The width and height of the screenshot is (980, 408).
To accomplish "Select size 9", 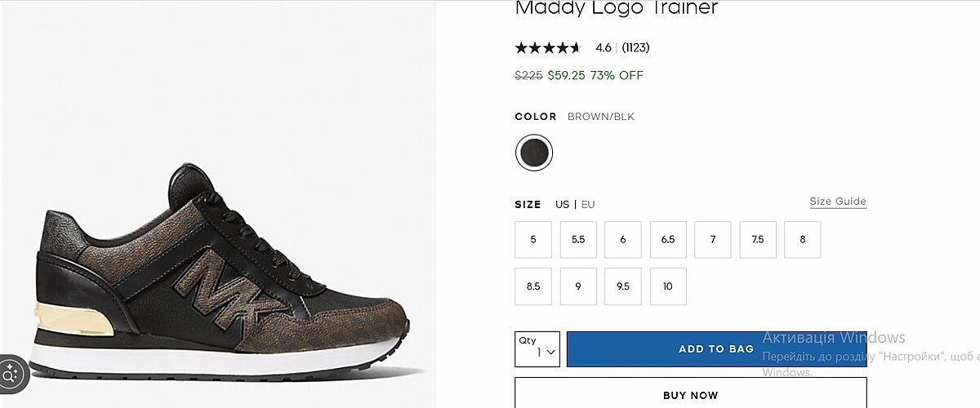I will 578,286.
